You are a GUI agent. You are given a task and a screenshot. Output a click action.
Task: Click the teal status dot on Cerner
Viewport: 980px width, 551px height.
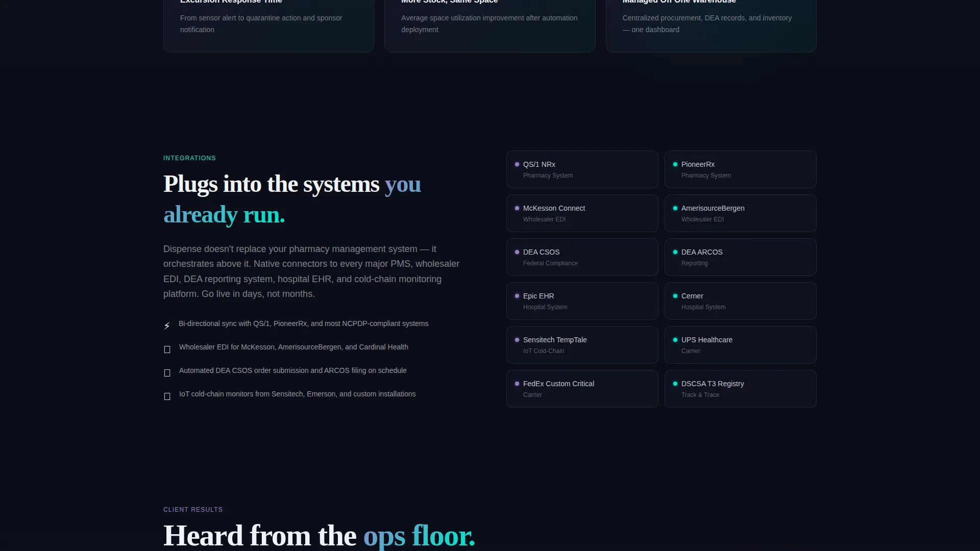click(675, 296)
